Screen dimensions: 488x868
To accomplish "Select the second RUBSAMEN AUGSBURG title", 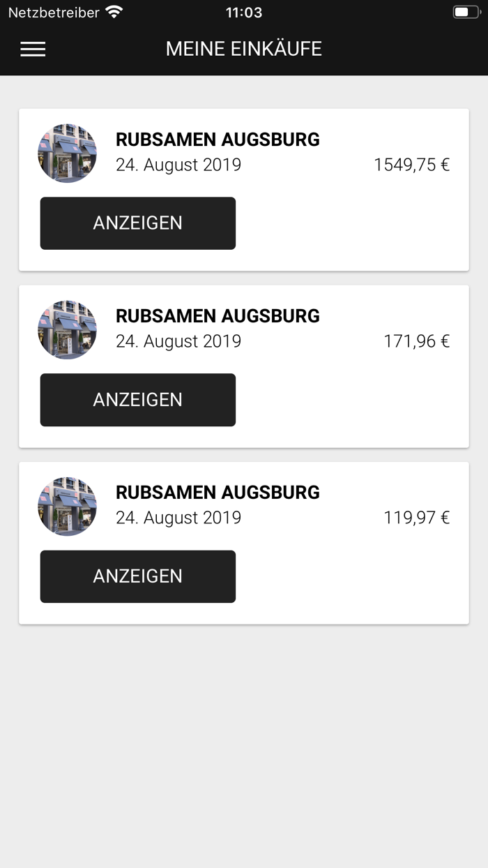I will (218, 316).
